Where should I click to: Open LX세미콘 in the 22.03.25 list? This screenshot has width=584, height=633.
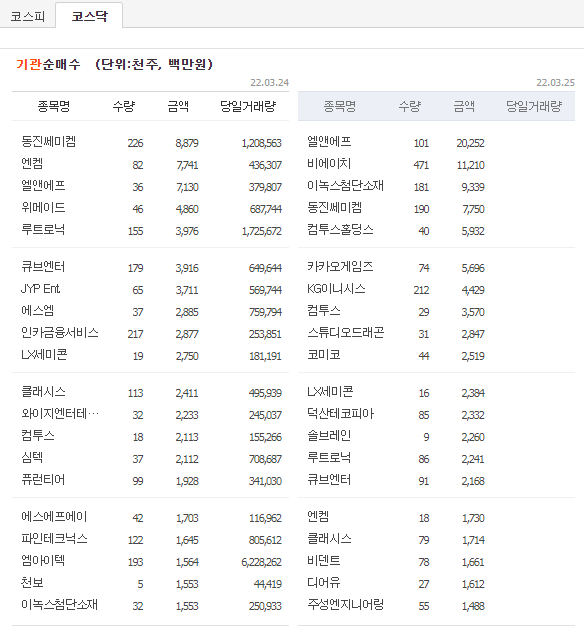click(330, 392)
